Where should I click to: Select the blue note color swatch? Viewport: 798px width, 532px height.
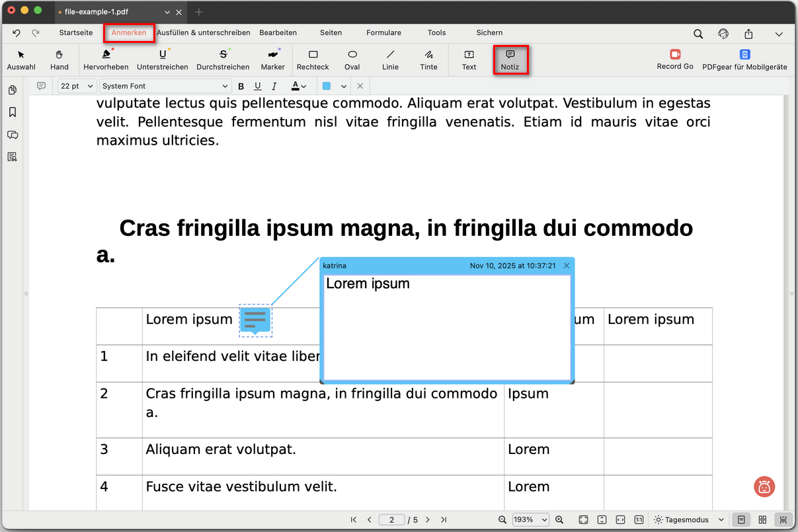(x=327, y=87)
